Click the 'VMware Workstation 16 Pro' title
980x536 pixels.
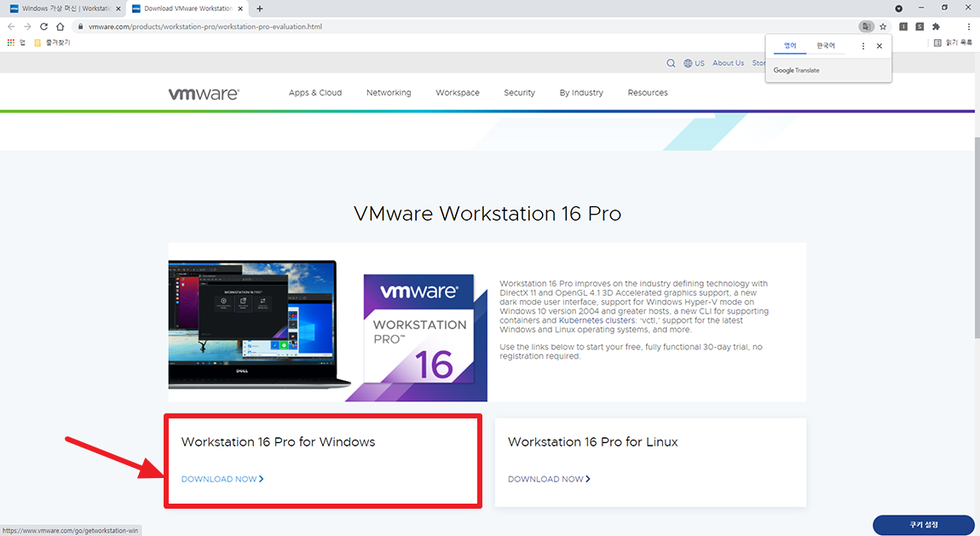(487, 214)
